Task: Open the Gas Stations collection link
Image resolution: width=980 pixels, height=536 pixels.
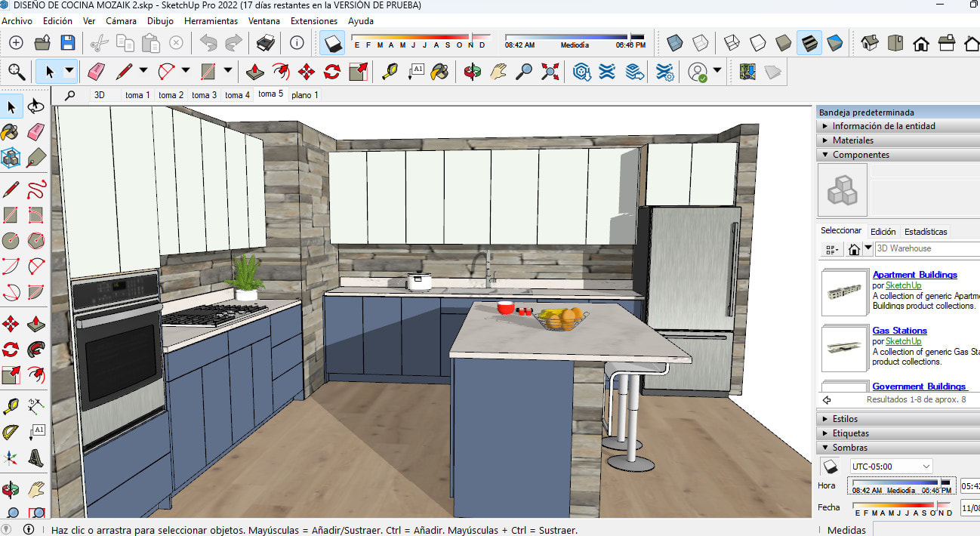Action: (x=899, y=331)
